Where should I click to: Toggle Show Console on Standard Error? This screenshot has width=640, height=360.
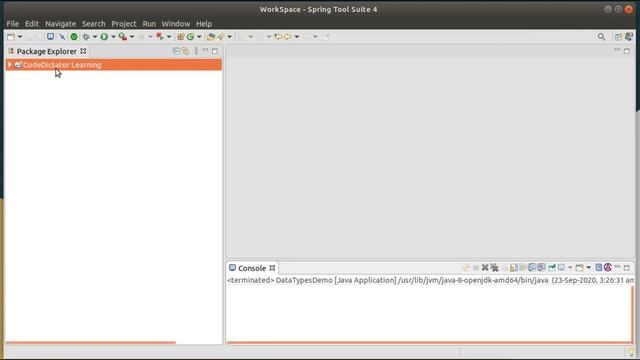tap(542, 268)
